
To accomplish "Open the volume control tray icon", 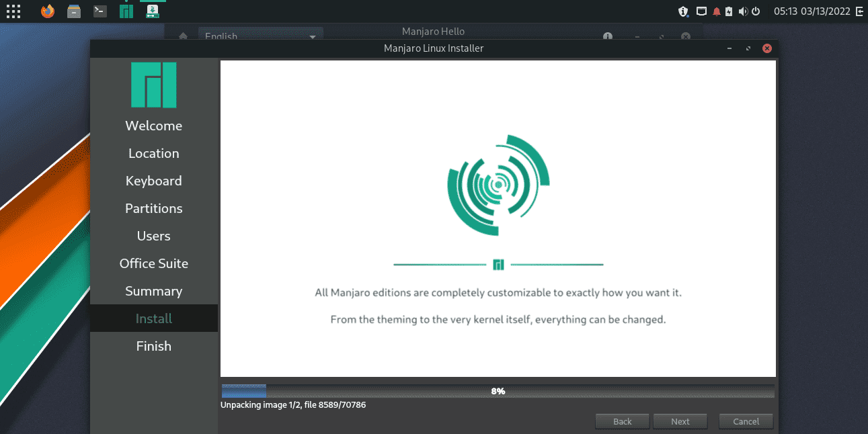I will (742, 11).
